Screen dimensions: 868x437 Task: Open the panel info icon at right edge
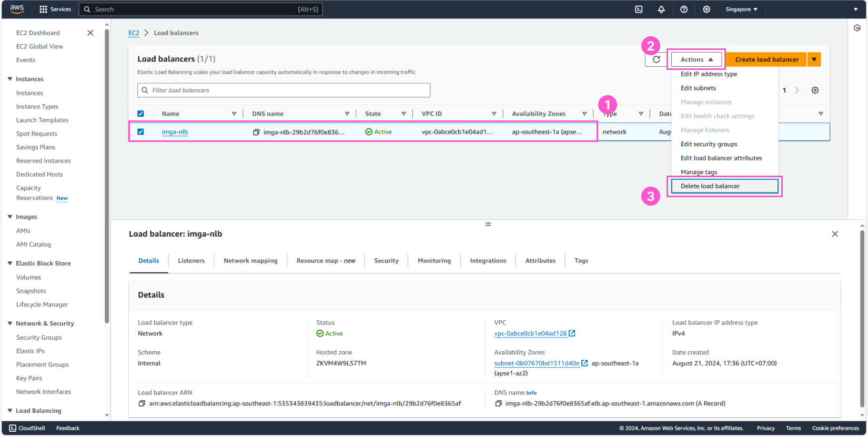pos(857,28)
